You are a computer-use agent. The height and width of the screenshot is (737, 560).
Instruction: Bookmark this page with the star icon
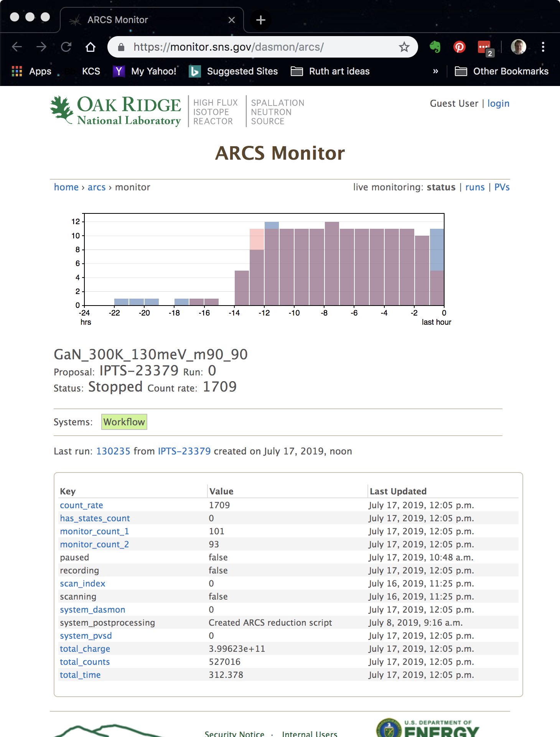404,47
